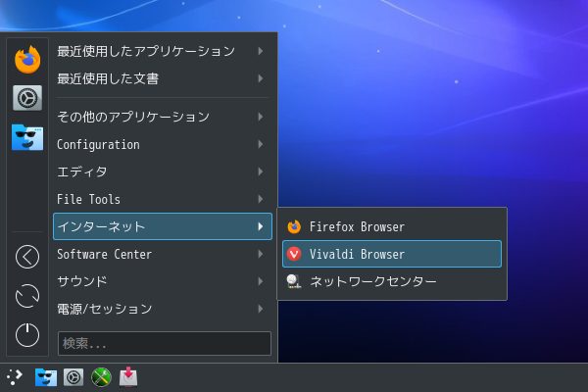
Task: Expand arrow beside エディタ
Action: tap(261, 171)
